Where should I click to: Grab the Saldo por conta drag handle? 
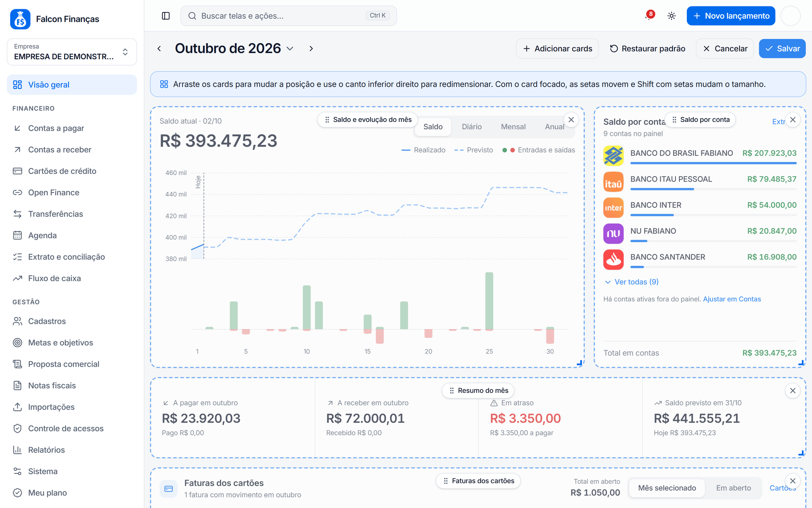[700, 120]
